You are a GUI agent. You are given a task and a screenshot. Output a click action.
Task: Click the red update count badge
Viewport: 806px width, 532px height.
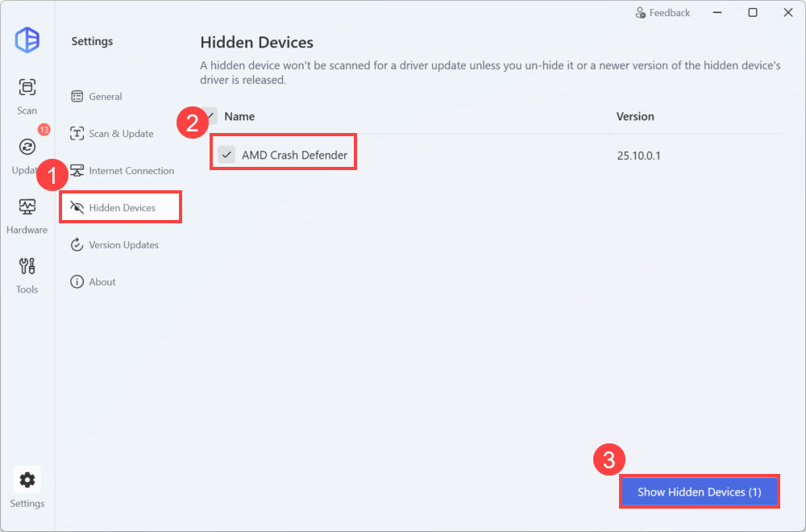click(x=44, y=130)
